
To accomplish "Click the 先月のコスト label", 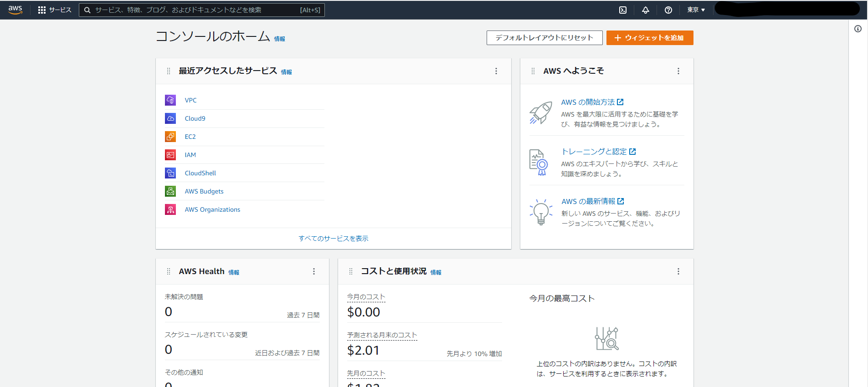I will pos(366,373).
